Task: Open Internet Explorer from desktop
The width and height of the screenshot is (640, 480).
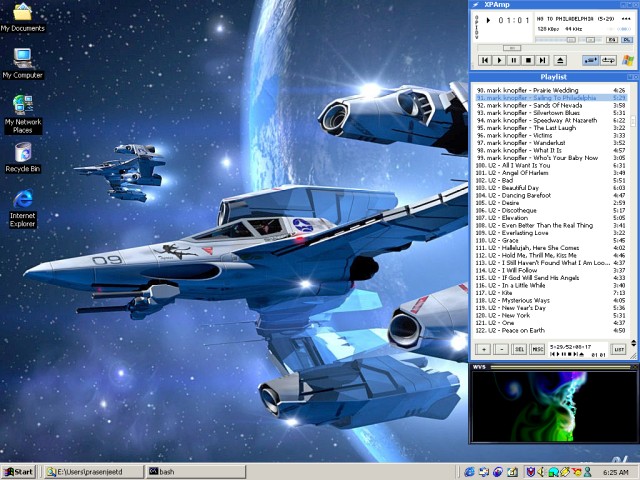Action: [x=22, y=205]
